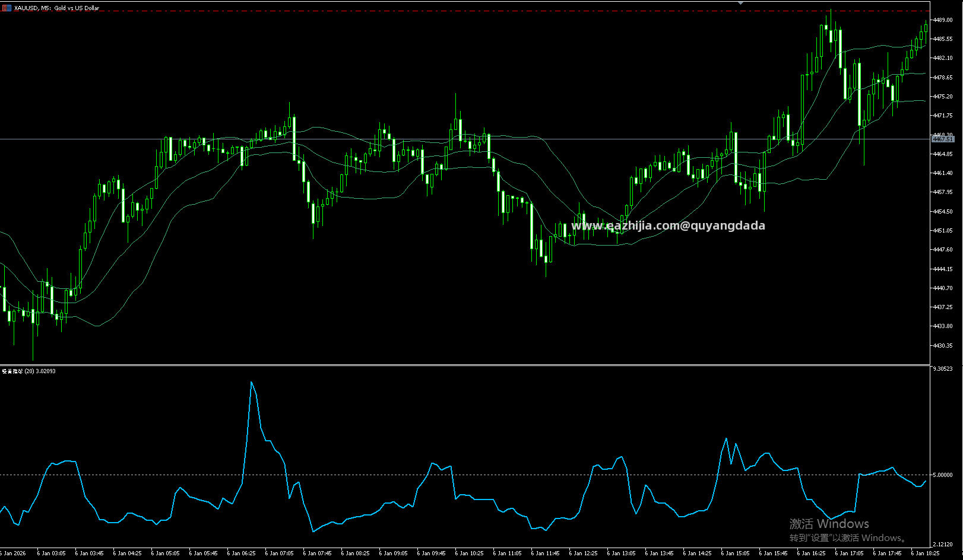Click time label "6 Jan 14:25"
963x560 pixels.
(697, 553)
